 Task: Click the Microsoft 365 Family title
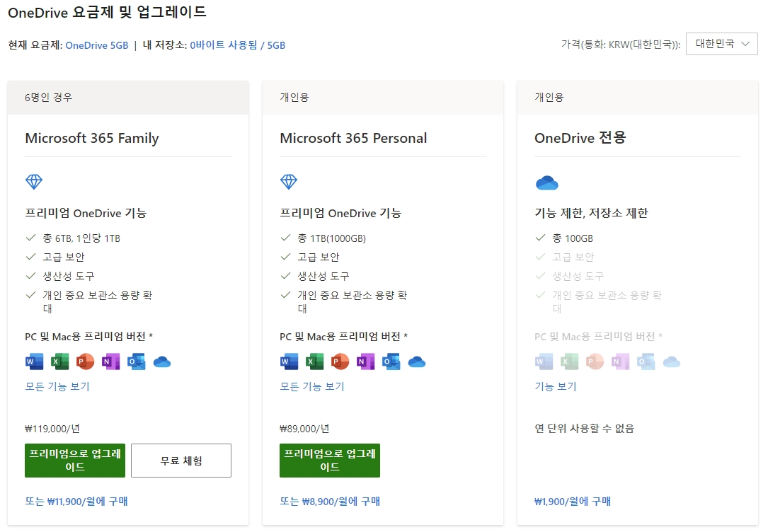click(x=92, y=138)
